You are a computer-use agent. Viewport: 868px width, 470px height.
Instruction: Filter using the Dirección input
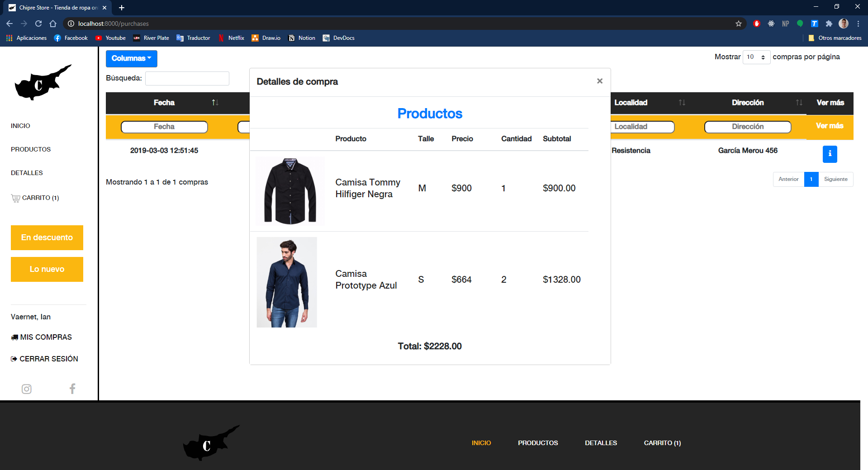click(748, 127)
